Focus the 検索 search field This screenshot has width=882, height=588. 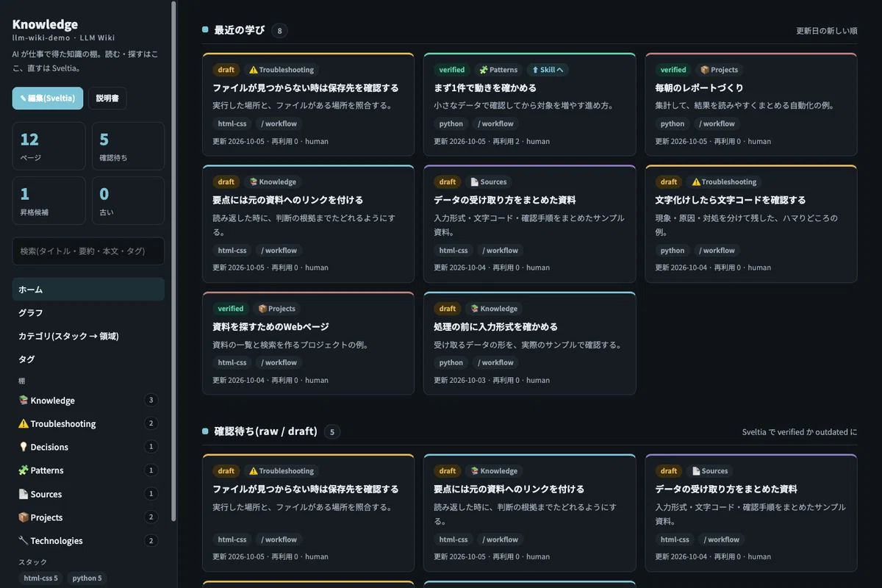[88, 251]
